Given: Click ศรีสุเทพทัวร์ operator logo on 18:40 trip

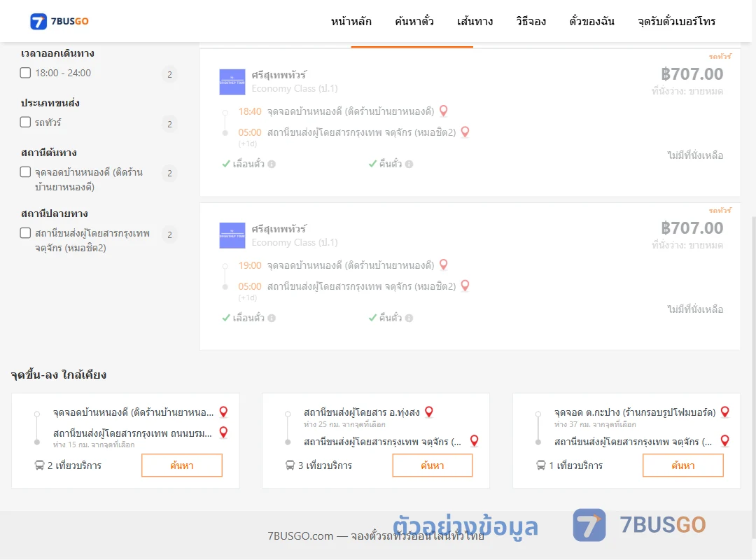Looking at the screenshot, I should (232, 82).
